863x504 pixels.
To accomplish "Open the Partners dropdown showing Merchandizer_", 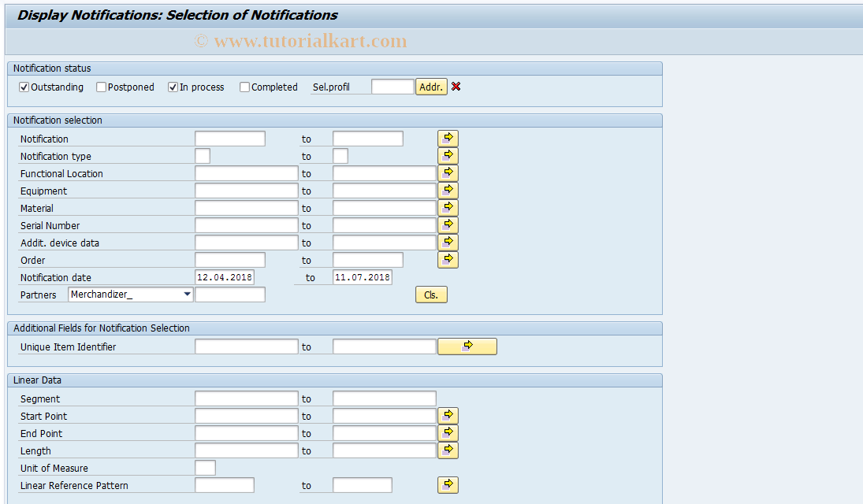I will [188, 294].
